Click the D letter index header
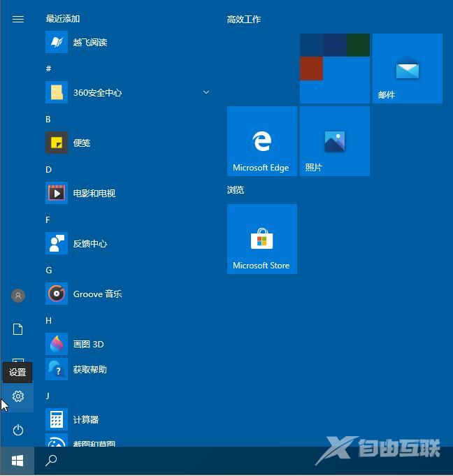 tap(48, 170)
